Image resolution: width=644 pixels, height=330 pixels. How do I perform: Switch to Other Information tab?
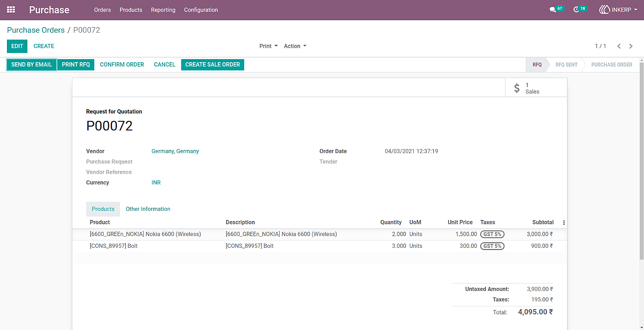coord(148,209)
